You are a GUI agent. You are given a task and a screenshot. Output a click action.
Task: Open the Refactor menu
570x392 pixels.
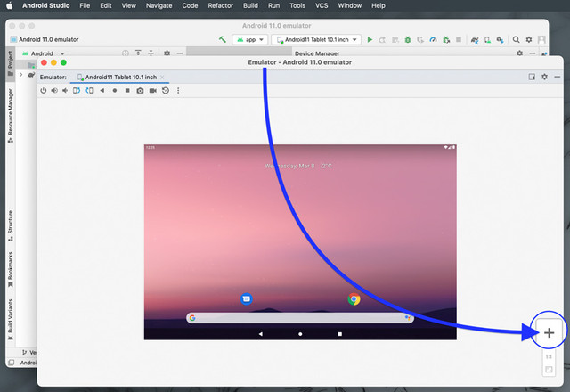tap(220, 5)
